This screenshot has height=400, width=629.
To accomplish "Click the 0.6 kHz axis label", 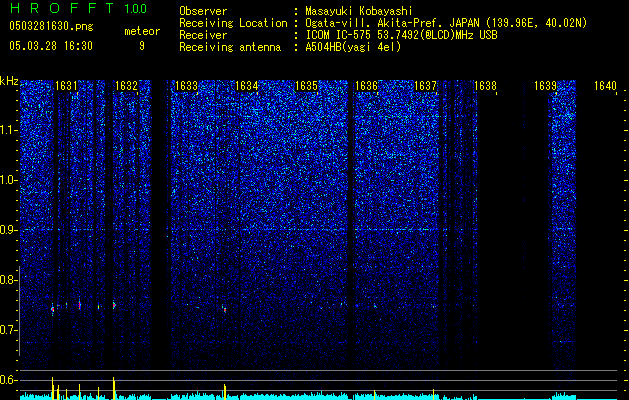I will coord(7,380).
